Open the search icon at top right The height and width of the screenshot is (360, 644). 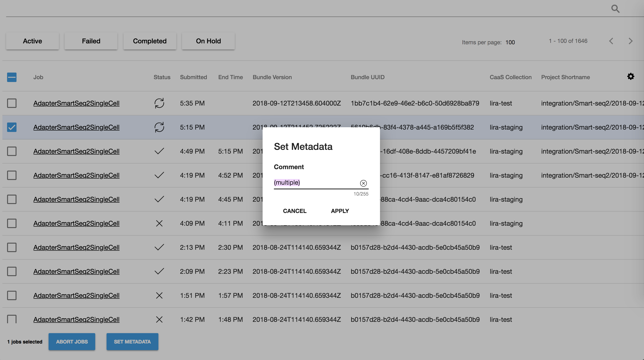coord(615,9)
